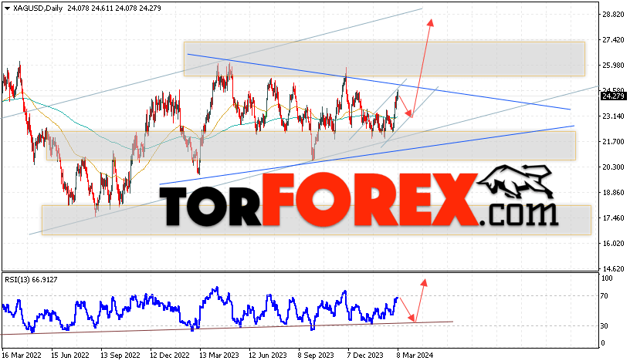The image size is (630, 364).
Task: Select the RSI 30 level label
Action: click(605, 326)
